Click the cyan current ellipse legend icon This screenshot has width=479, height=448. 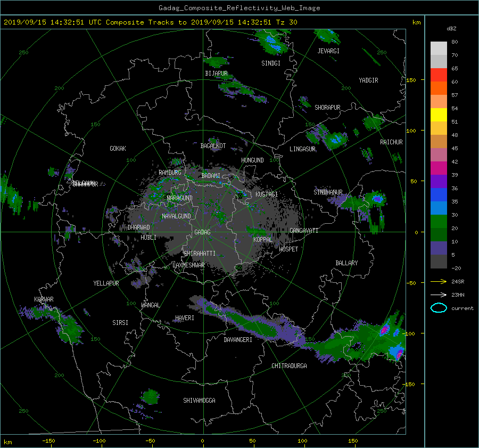coord(439,308)
